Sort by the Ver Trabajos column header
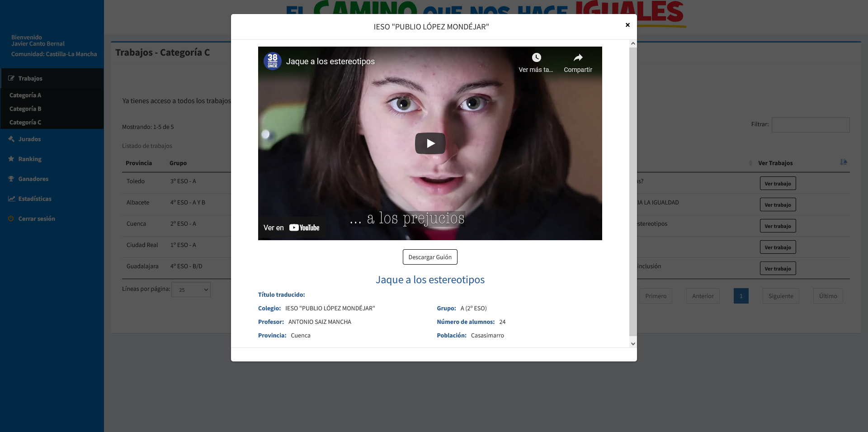The image size is (868, 432). pos(775,163)
